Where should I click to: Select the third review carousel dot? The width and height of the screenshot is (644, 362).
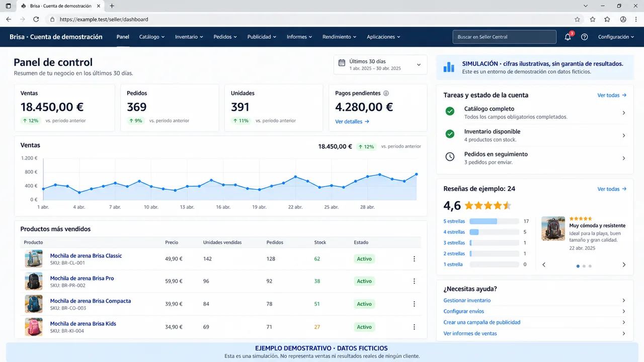pyautogui.click(x=590, y=266)
